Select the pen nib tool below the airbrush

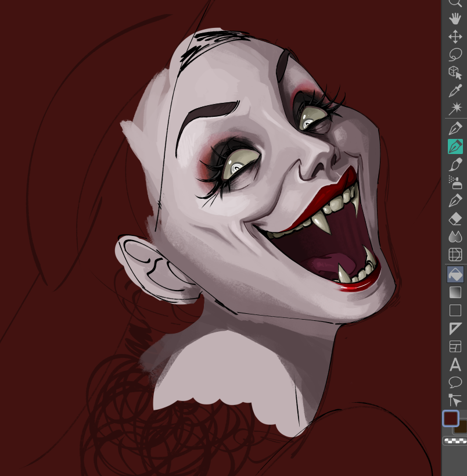click(x=455, y=201)
